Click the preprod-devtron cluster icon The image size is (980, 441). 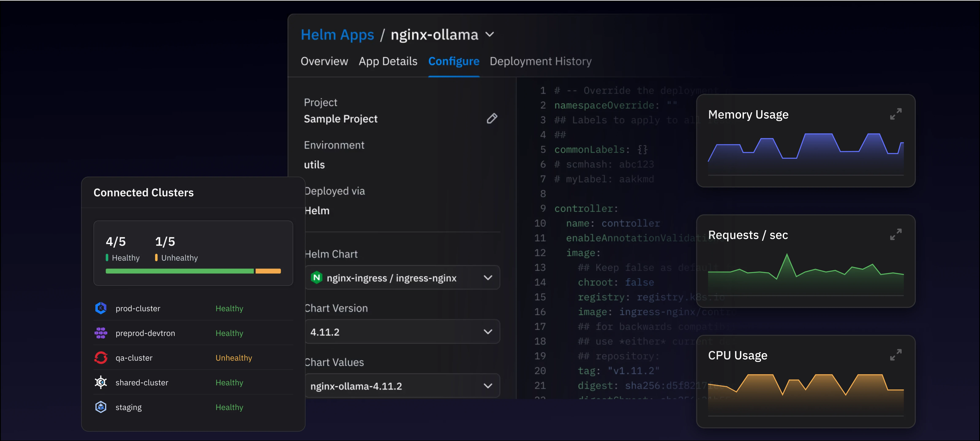(x=101, y=333)
